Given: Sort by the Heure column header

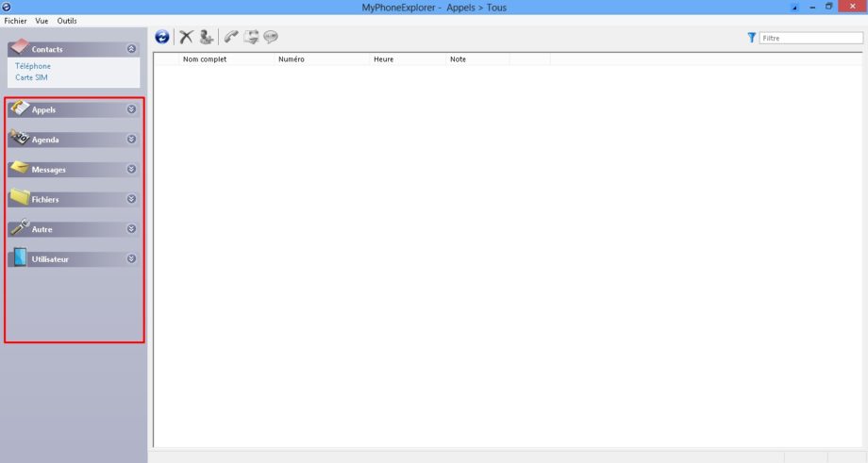Looking at the screenshot, I should pyautogui.click(x=383, y=59).
